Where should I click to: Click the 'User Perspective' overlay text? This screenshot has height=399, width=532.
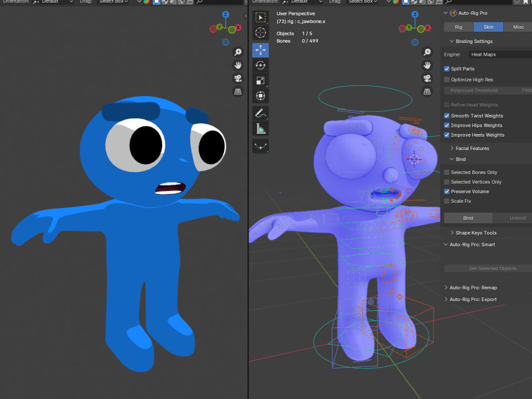tap(295, 14)
